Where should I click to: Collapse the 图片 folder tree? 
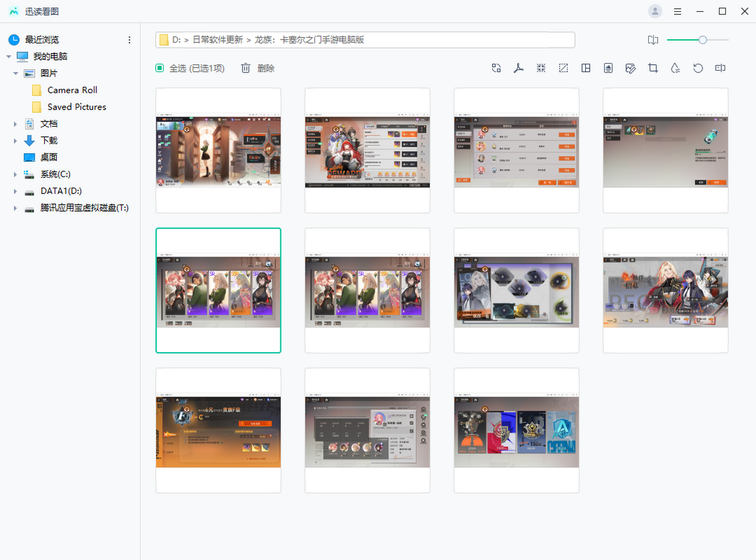point(15,74)
